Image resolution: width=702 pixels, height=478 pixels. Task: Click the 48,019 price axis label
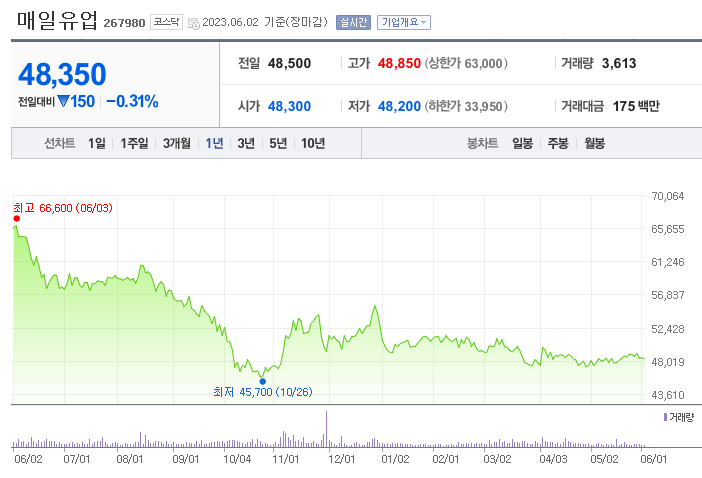[668, 362]
